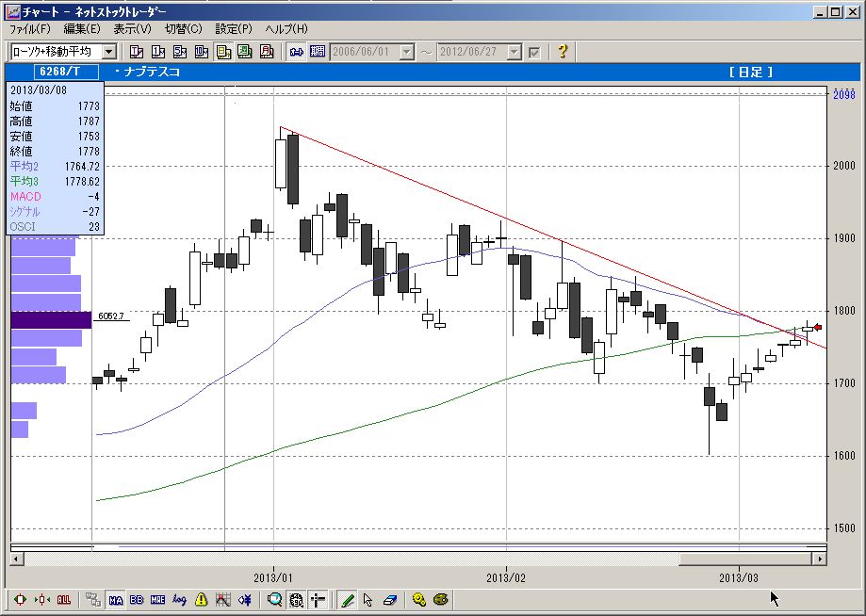
Task: Select the arrow pointer tool
Action: click(x=368, y=599)
